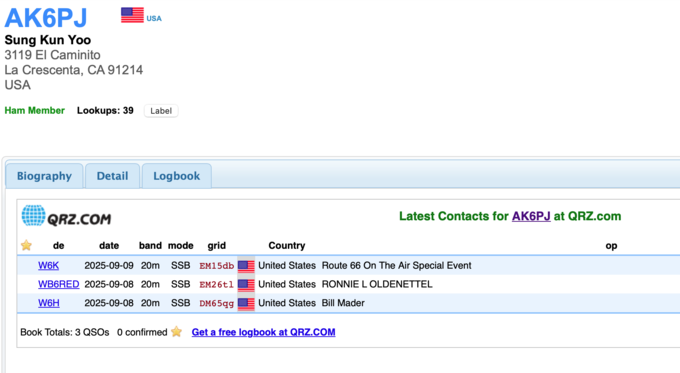Click the QRZ.COM globe logo
This screenshot has height=373, width=680.
(x=33, y=216)
